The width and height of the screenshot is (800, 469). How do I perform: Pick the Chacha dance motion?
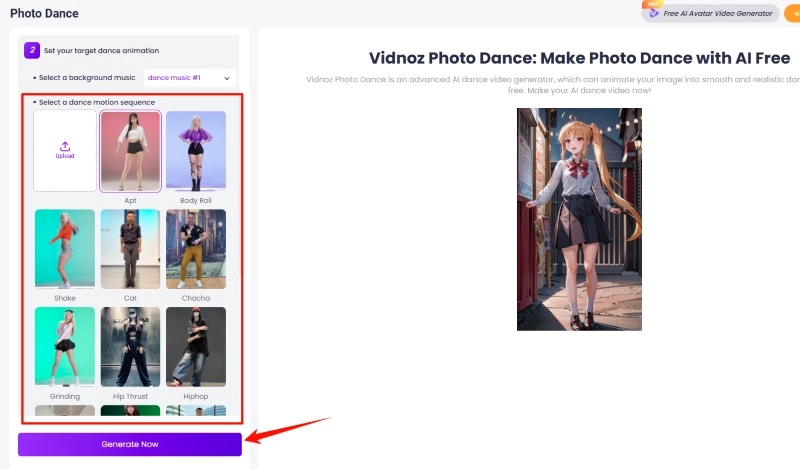(x=196, y=249)
